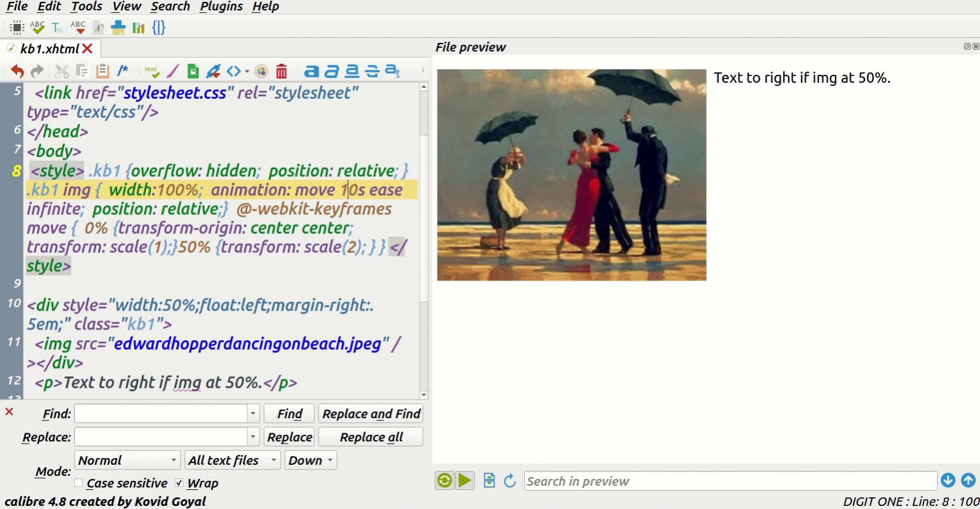980x509 pixels.
Task: Open the Tools menu
Action: (87, 7)
